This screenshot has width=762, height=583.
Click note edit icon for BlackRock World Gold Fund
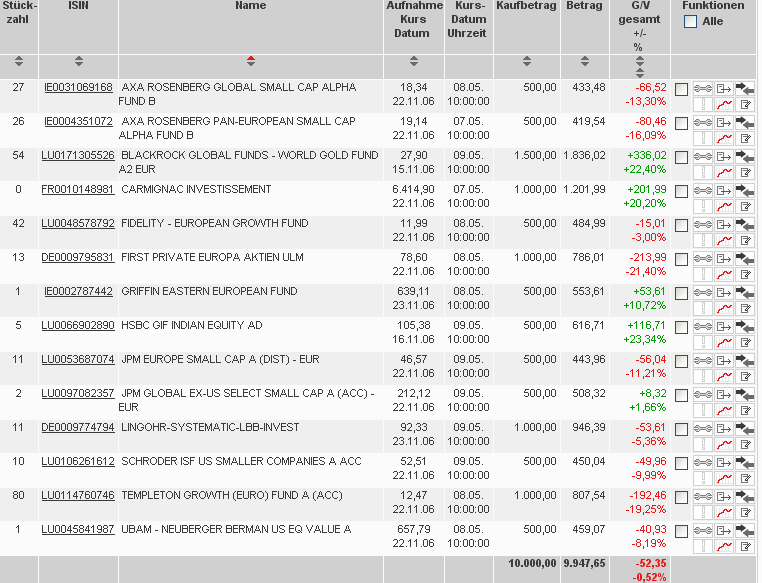pyautogui.click(x=745, y=171)
